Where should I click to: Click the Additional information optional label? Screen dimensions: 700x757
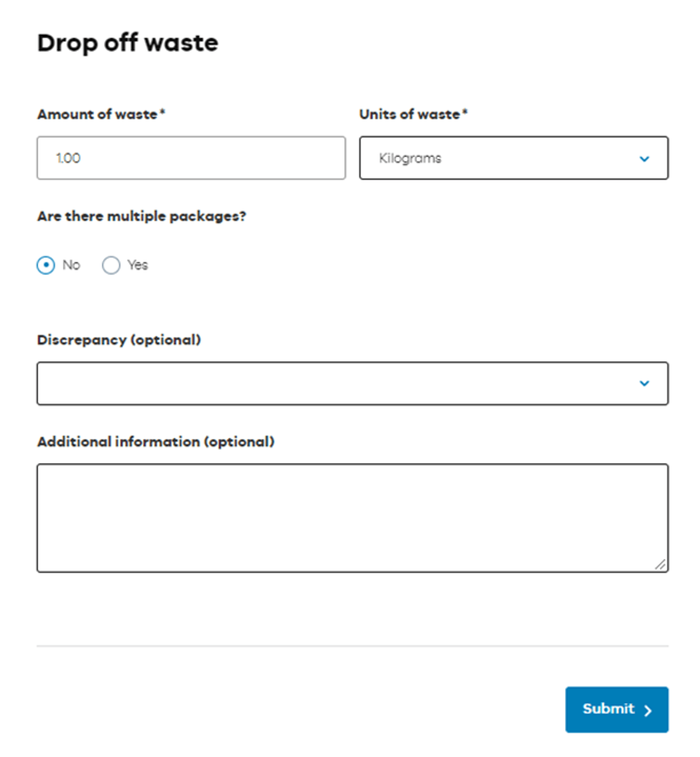point(156,442)
